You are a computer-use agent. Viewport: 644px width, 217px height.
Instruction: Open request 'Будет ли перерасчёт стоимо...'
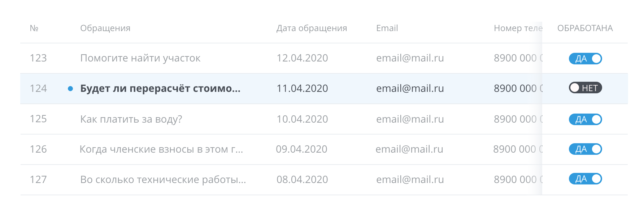[160, 89]
